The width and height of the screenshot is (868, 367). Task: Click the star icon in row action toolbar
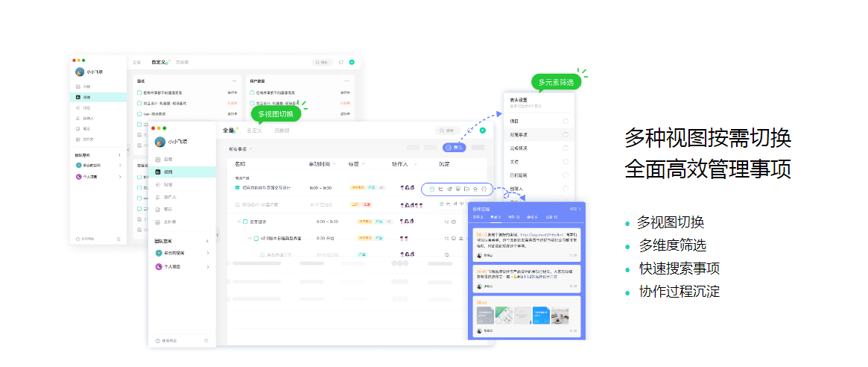pyautogui.click(x=475, y=189)
